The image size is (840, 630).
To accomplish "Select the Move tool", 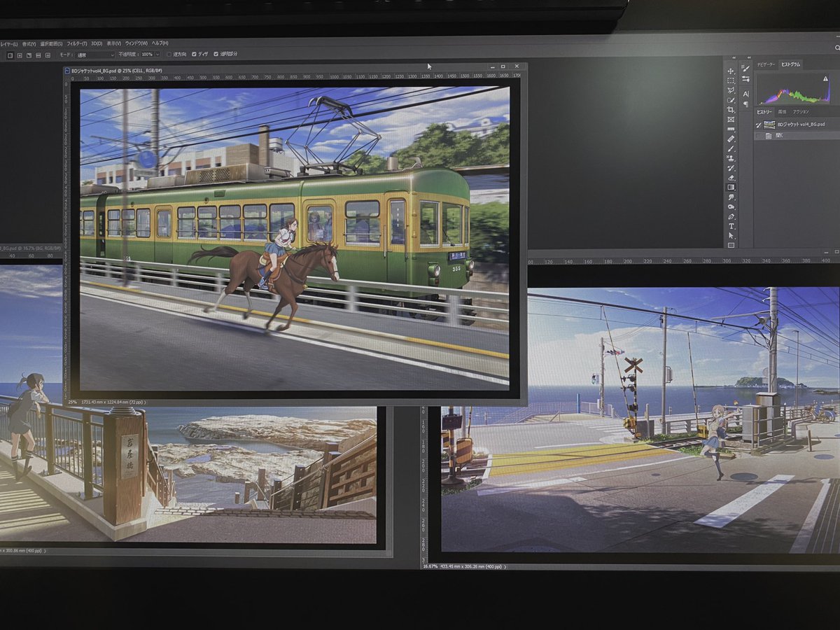I will tap(731, 71).
